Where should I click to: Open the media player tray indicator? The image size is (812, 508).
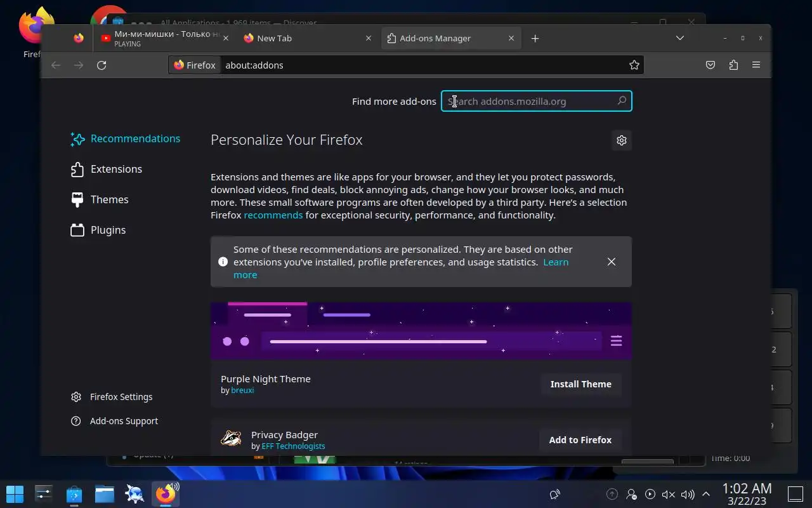coord(650,494)
